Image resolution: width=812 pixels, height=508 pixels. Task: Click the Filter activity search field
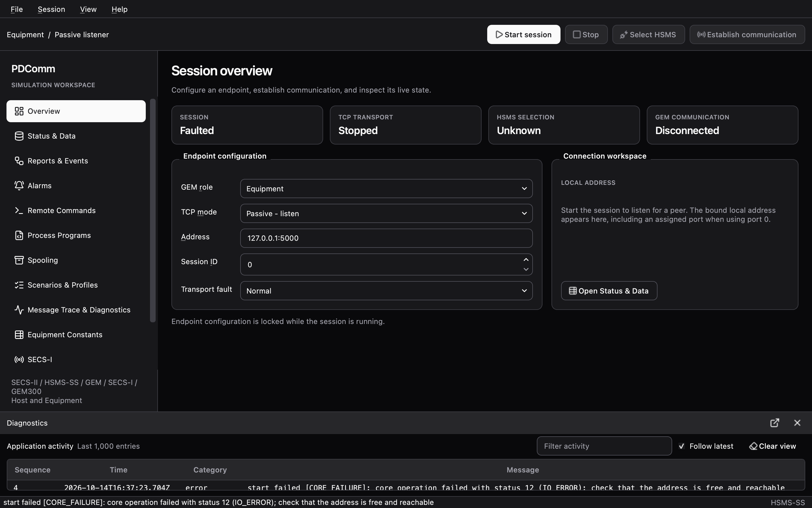tap(604, 446)
